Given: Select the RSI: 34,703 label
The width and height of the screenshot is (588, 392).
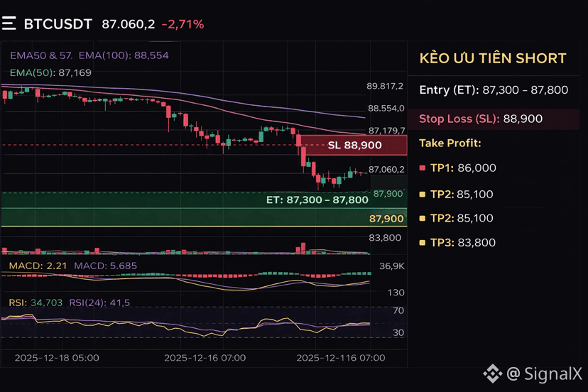Looking at the screenshot, I should click(x=36, y=303).
